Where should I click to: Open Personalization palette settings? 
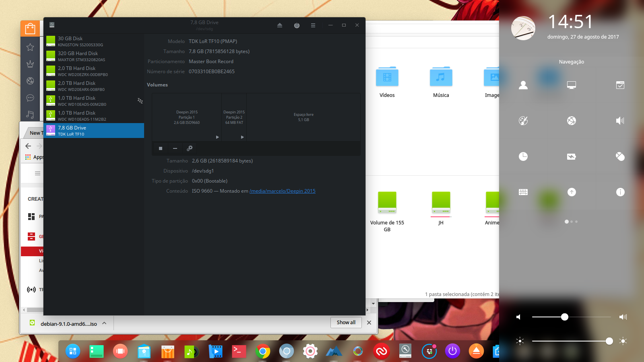point(523,121)
